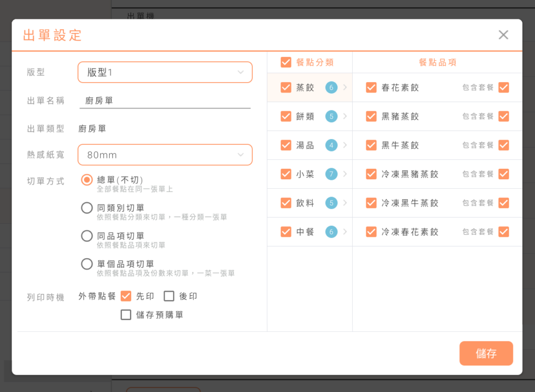
Task: Toggle 包含套餐 checkbox for 黑豬蒸餃
Action: pyautogui.click(x=504, y=116)
